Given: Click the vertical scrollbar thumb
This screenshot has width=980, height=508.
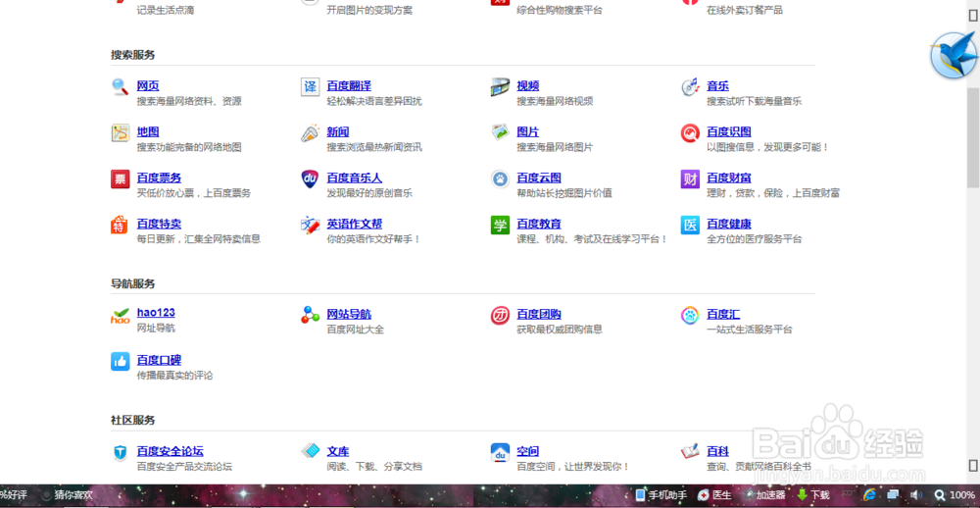Looking at the screenshot, I should (x=973, y=137).
